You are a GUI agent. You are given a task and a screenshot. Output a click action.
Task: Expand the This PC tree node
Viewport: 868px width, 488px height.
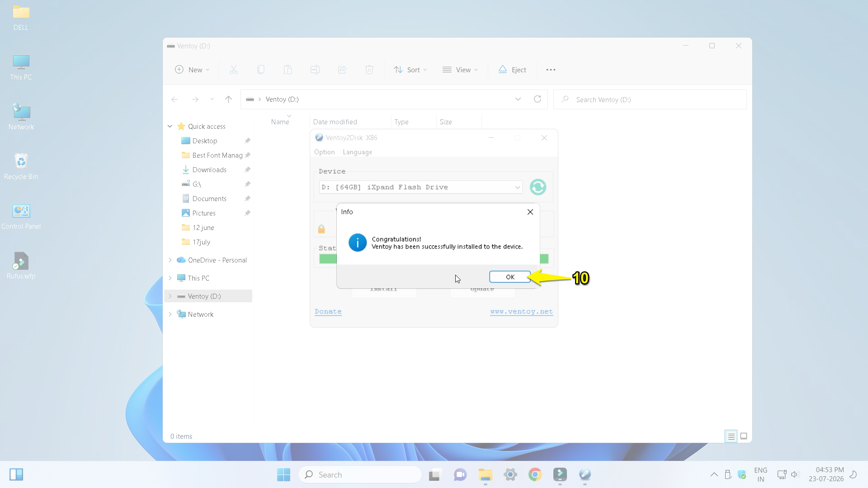tap(170, 278)
